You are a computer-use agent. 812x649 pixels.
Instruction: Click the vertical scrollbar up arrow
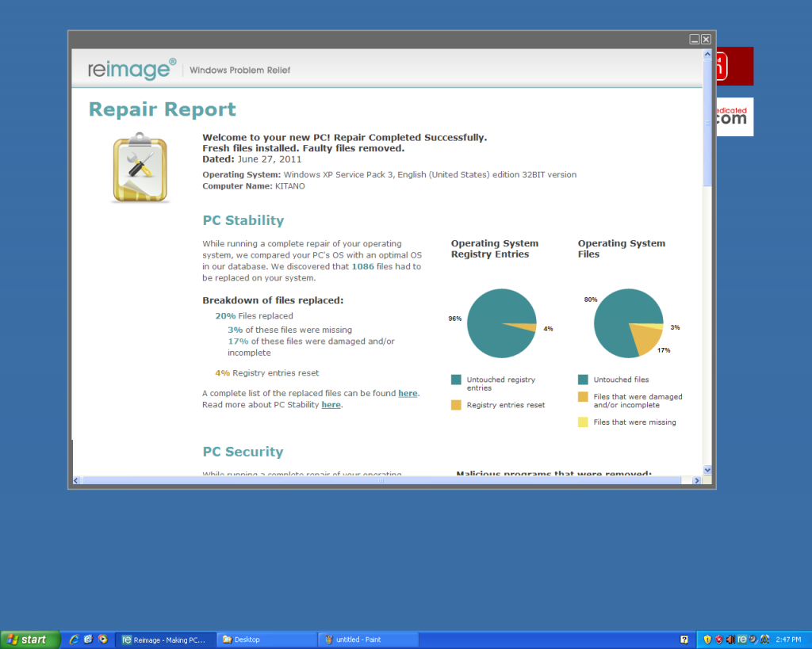[707, 54]
